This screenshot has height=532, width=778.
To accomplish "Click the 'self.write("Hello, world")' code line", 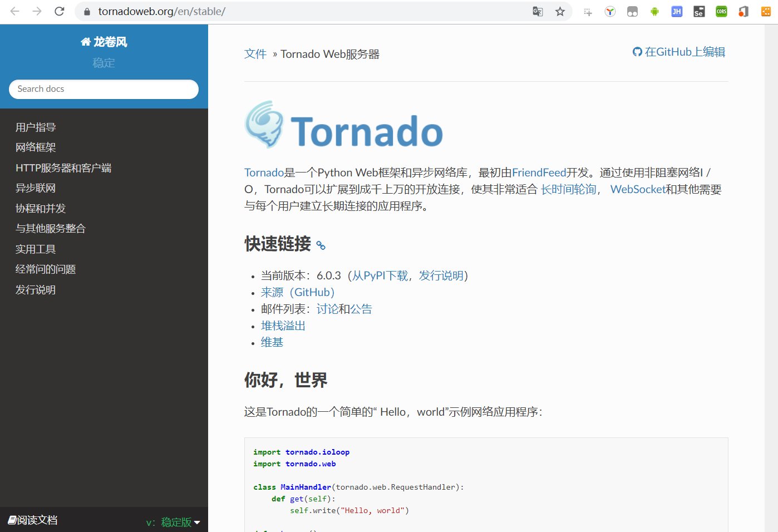I will point(349,510).
